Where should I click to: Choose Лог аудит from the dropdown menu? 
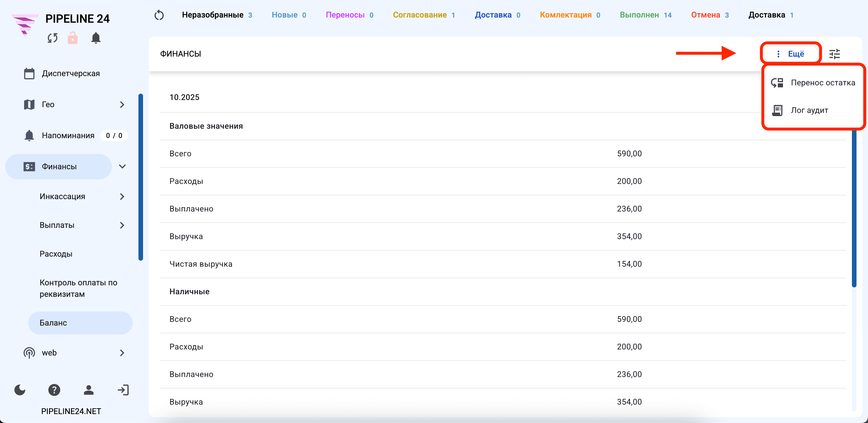(x=813, y=110)
